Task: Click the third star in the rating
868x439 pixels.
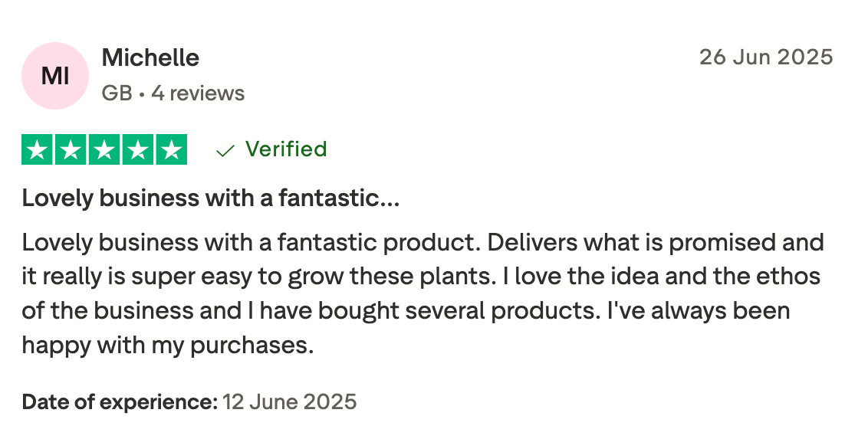Action: tap(105, 149)
